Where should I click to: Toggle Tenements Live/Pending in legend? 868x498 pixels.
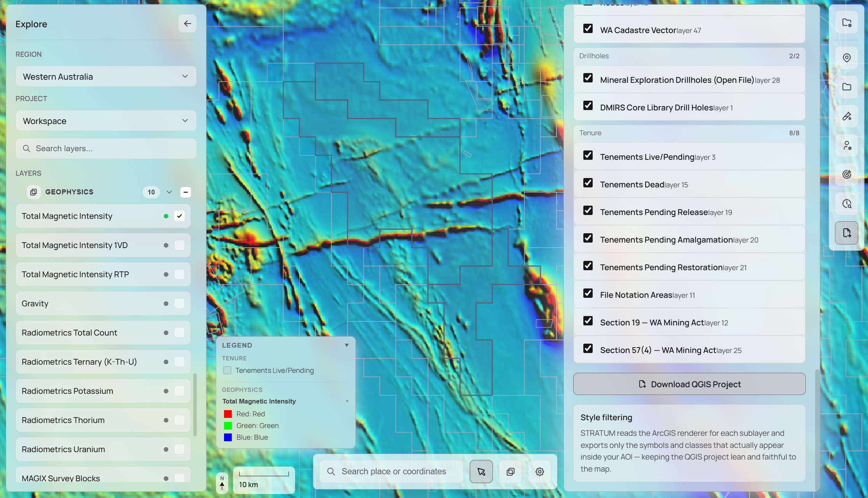tap(227, 370)
